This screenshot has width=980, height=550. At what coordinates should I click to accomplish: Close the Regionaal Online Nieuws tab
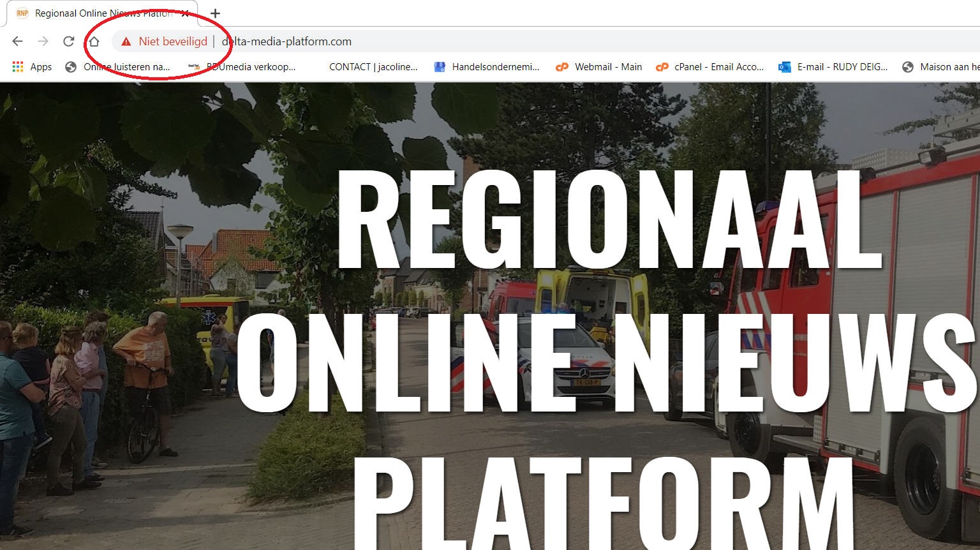tap(185, 13)
